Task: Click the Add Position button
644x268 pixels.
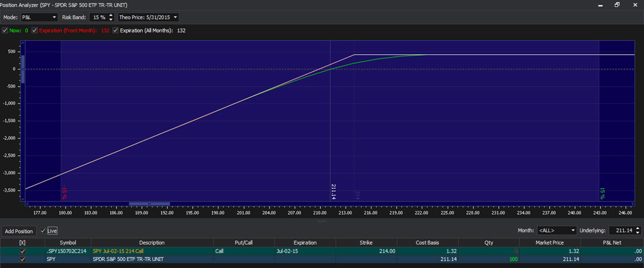Action: point(19,231)
